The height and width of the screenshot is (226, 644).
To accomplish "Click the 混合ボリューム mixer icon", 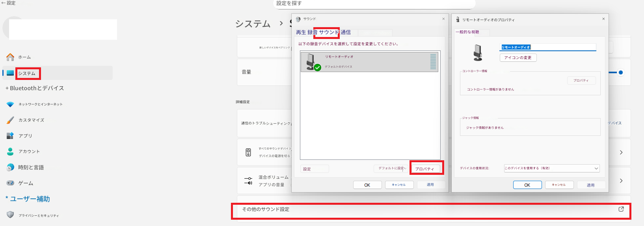I will tap(248, 181).
